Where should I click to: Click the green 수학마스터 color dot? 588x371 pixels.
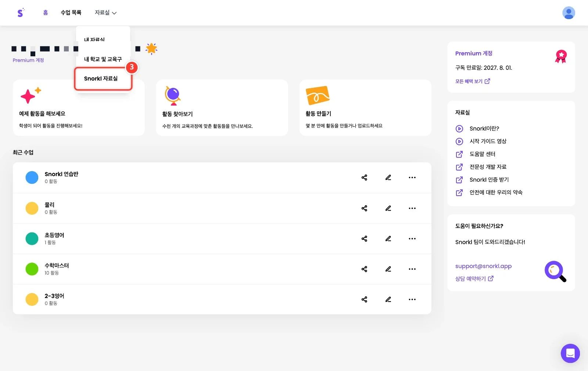pyautogui.click(x=32, y=269)
